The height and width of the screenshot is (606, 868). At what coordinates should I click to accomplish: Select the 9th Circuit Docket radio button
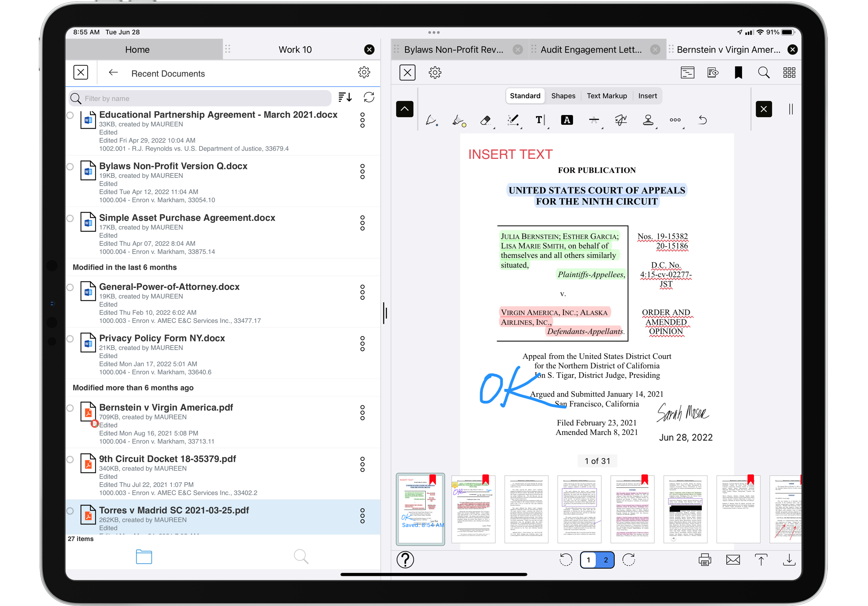[x=70, y=460]
